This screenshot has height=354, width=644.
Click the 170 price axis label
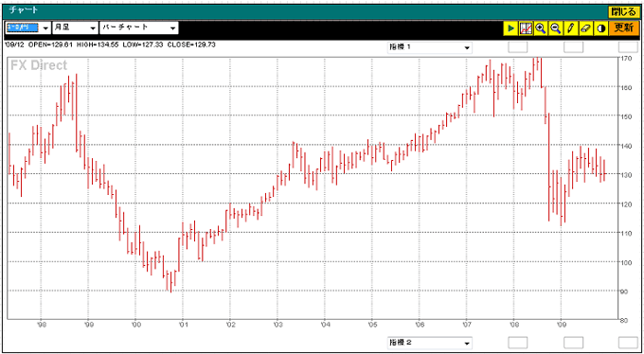[x=627, y=59]
